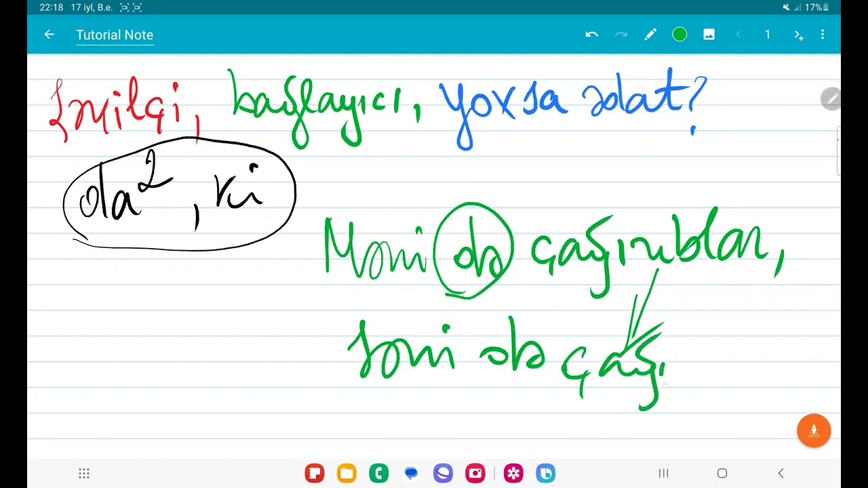Open the page number 1 indicator

(x=767, y=35)
